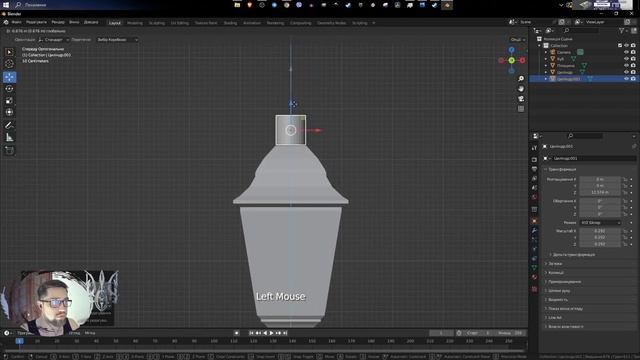
Task: Open the Object properties tab
Action: 534,221
